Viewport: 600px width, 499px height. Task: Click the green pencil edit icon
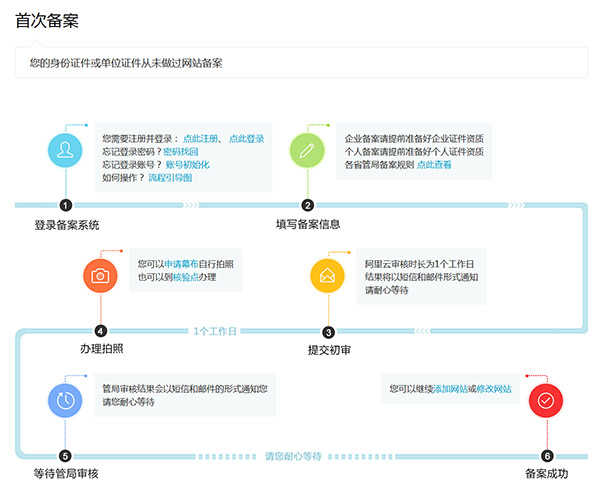[x=307, y=151]
